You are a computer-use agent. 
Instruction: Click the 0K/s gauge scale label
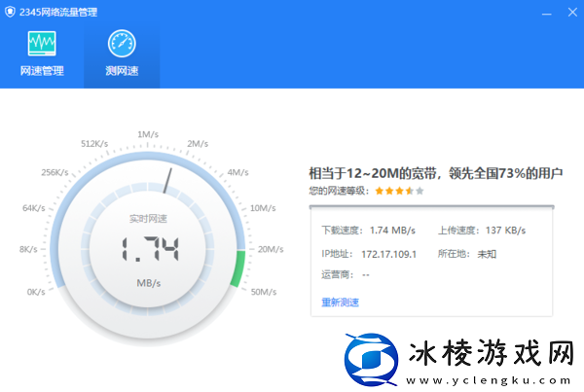pos(36,292)
